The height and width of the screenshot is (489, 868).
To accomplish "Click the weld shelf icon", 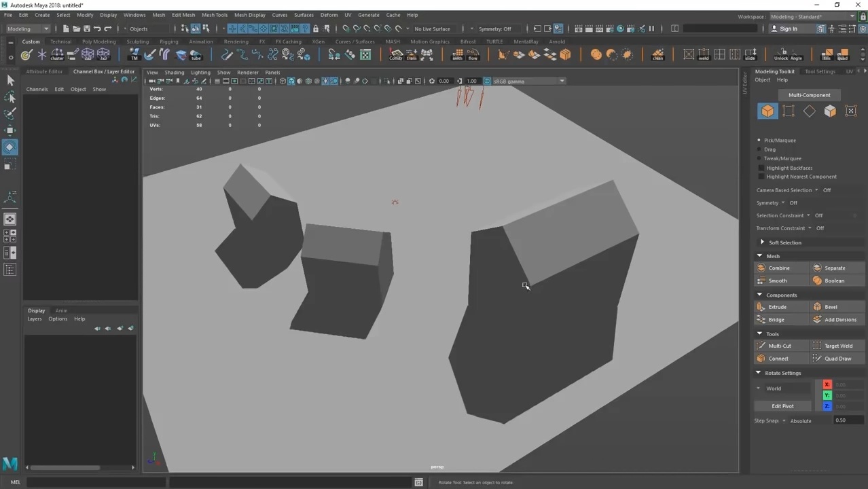I will tap(704, 55).
